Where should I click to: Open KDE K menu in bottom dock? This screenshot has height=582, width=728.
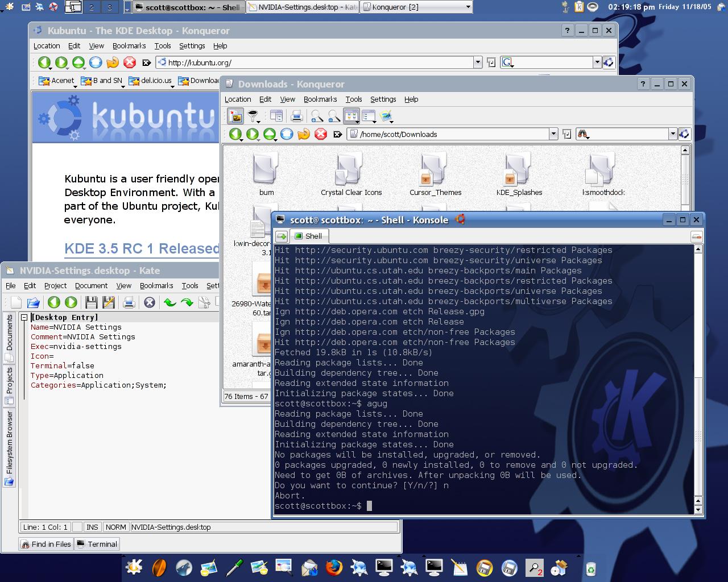click(x=134, y=567)
